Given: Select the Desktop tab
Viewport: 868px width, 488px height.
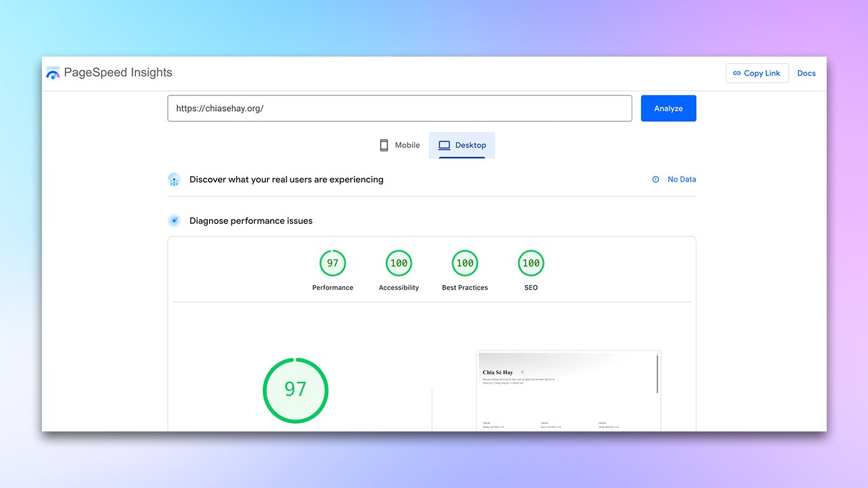Looking at the screenshot, I should click(x=462, y=145).
